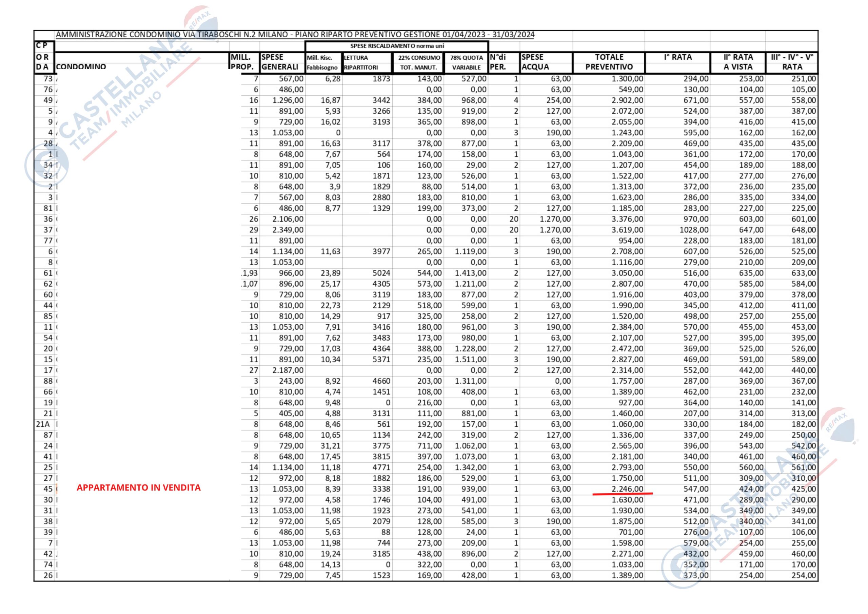This screenshot has height=614, width=868.
Task: Select total '1.522,00' in row 32
Action: click(x=627, y=176)
